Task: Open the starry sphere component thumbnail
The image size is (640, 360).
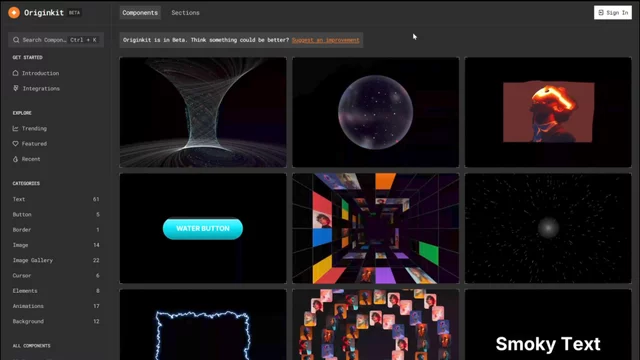Action: (376, 112)
